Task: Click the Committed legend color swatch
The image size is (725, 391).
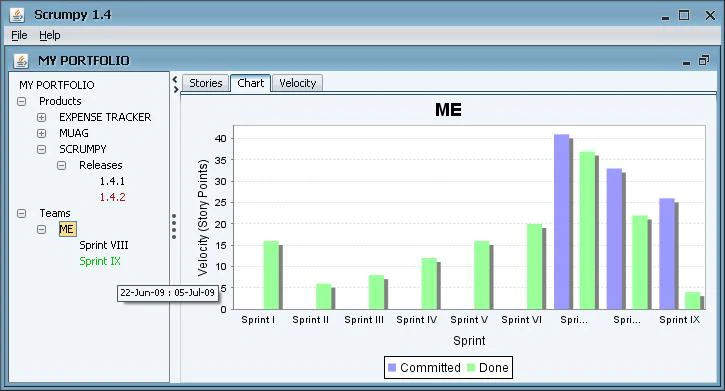Action: click(x=392, y=368)
